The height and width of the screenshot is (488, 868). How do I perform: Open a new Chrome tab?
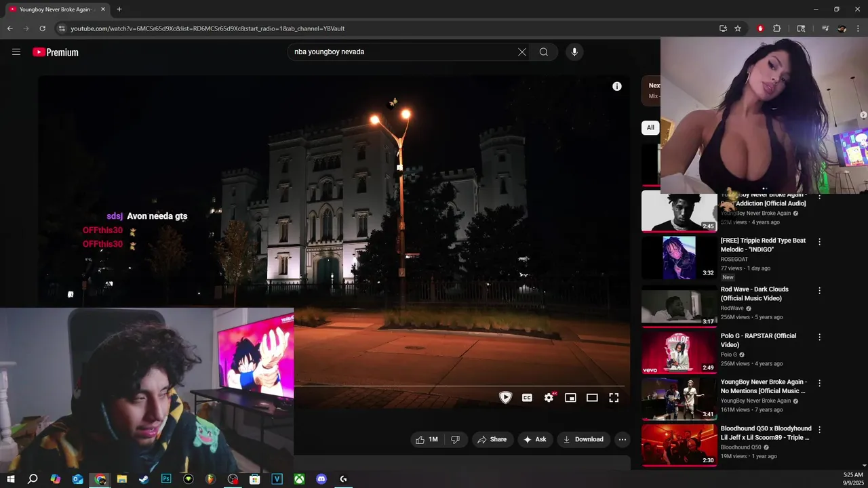tap(119, 9)
